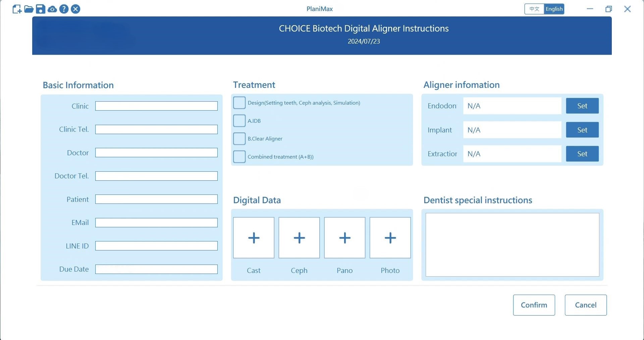
Task: Switch language to English
Action: pos(554,9)
